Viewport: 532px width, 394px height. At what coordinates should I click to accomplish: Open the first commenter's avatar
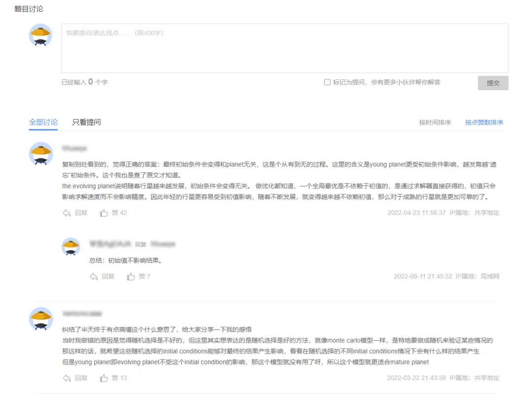click(x=41, y=154)
